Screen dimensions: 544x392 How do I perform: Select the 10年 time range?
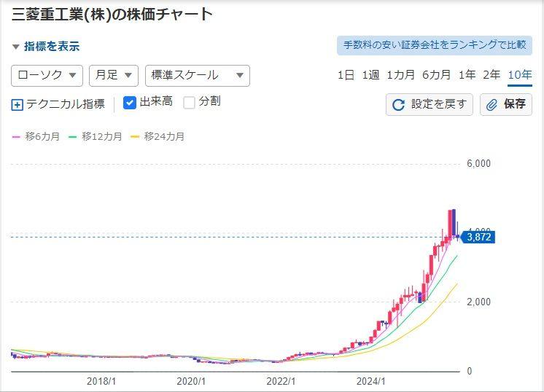point(520,75)
